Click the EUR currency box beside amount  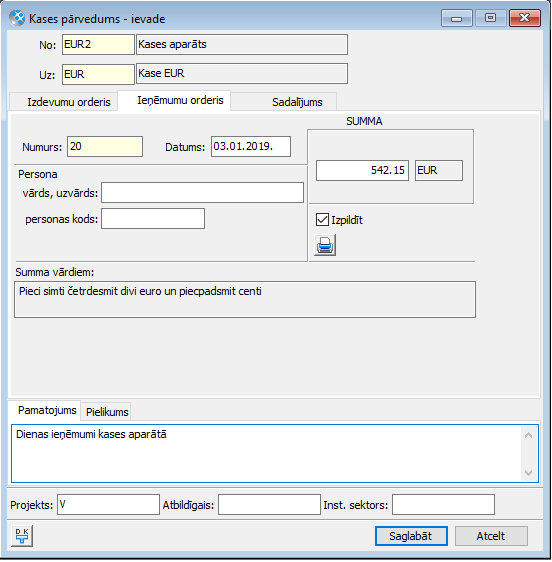click(x=439, y=170)
